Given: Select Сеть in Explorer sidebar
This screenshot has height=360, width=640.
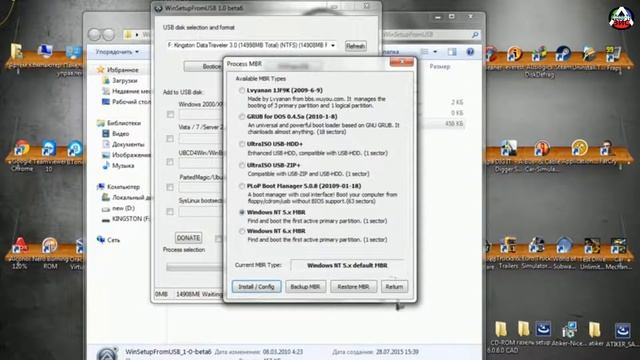Looking at the screenshot, I should click(109, 240).
